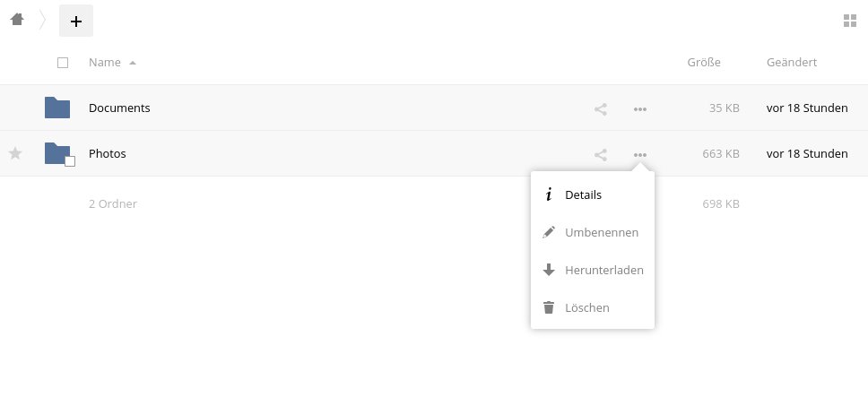Screen dimensions: 868x397
Task: Open the Documents folder icon
Action: [x=57, y=108]
